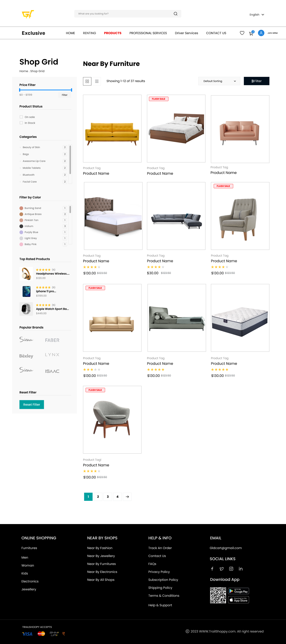The image size is (286, 644).
Task: Switch to list view layout
Action: coord(97,81)
